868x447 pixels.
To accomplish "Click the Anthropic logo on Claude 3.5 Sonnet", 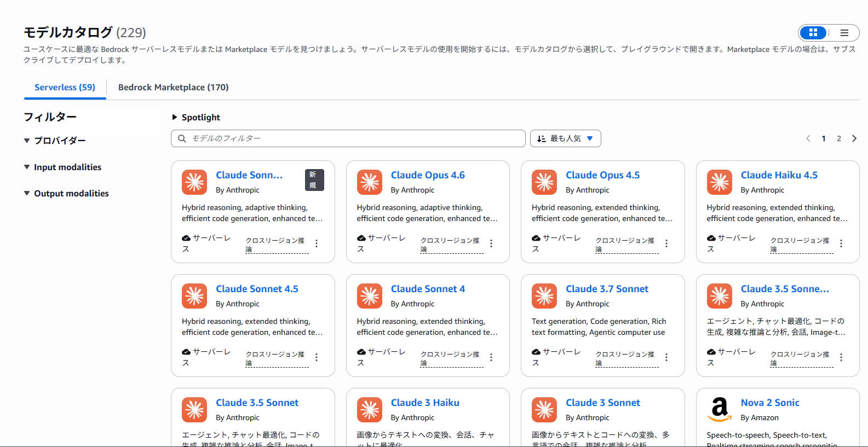I will click(x=194, y=410).
